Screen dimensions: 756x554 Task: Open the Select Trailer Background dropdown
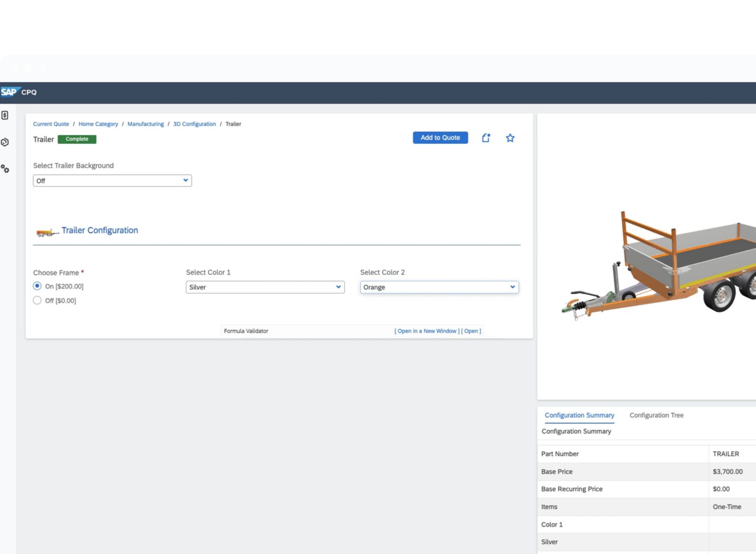(x=112, y=181)
